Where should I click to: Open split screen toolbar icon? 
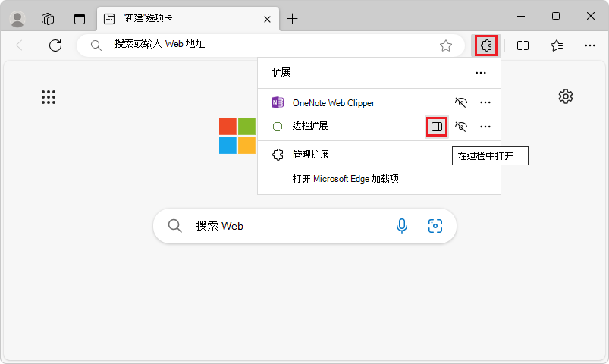pos(523,45)
